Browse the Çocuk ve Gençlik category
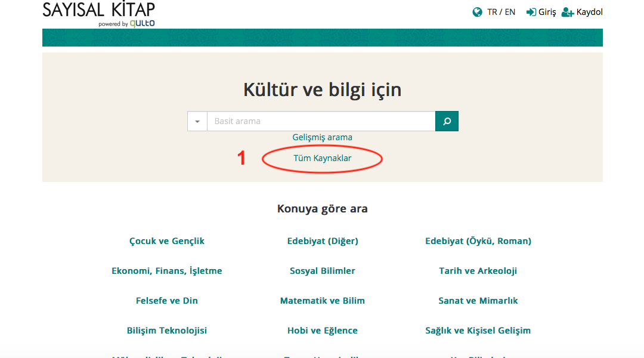Screen dimensions: 644x358 tap(167, 241)
